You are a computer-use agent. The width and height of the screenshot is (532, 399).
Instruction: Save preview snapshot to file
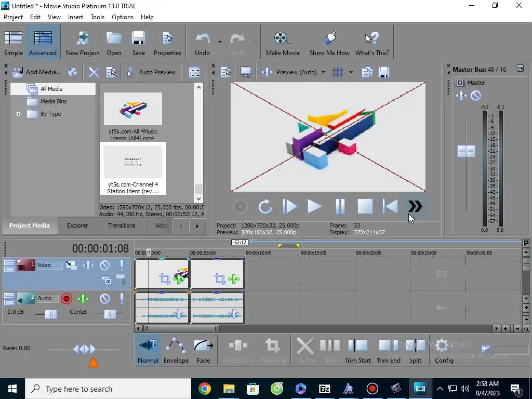384,72
